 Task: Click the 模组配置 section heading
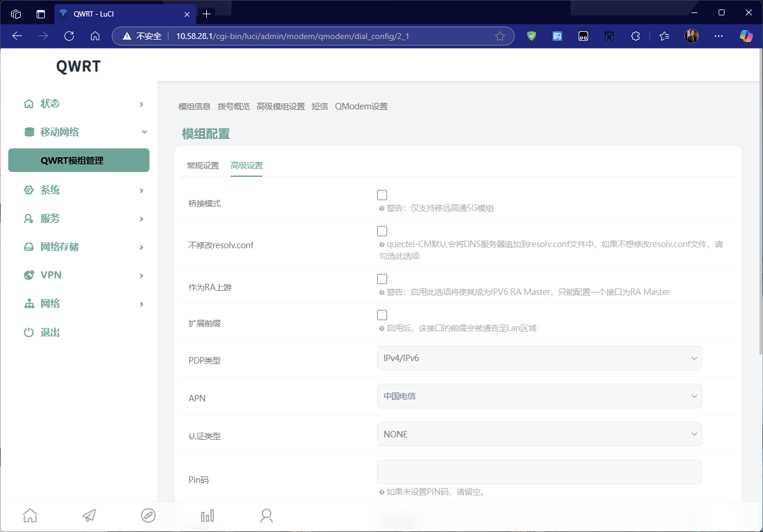206,134
